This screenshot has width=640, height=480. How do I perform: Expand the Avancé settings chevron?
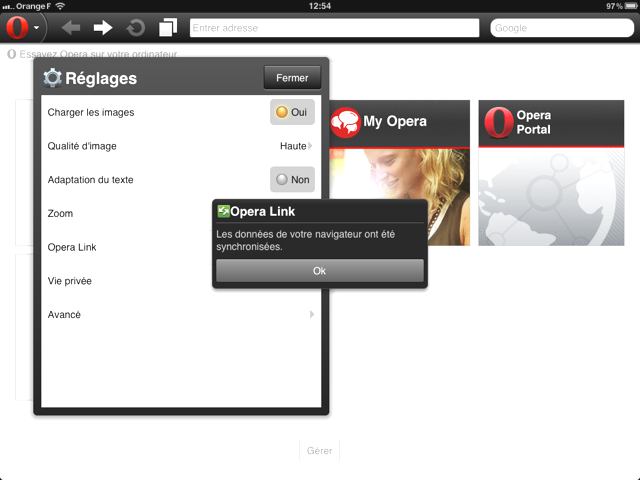pyautogui.click(x=311, y=314)
